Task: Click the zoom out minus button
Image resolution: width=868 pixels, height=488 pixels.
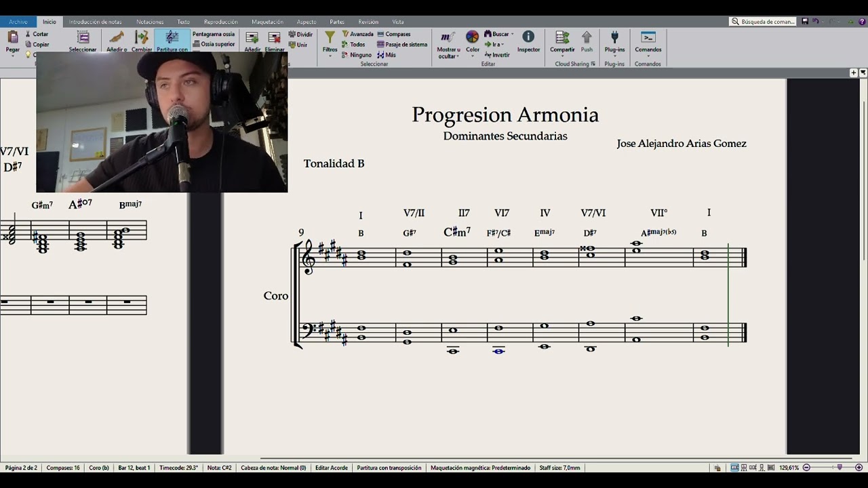Action: (x=806, y=468)
